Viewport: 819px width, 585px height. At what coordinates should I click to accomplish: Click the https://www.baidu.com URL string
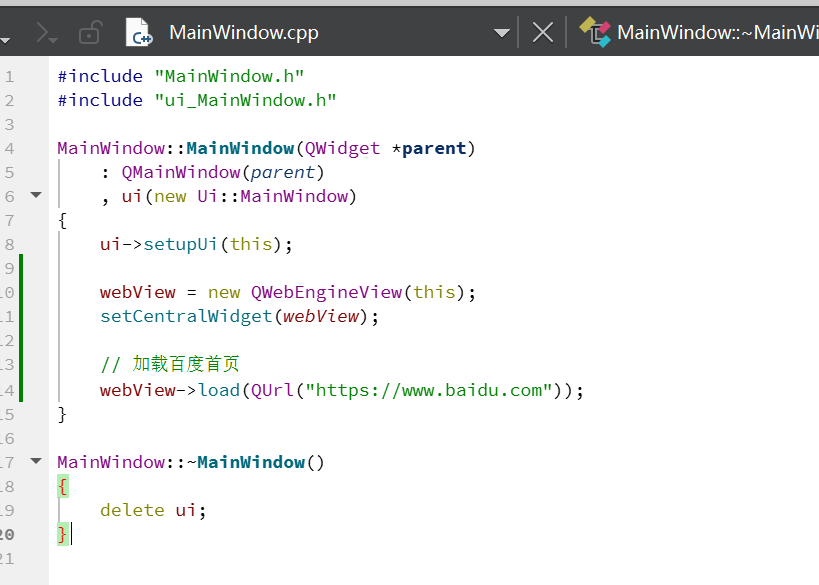tap(429, 390)
